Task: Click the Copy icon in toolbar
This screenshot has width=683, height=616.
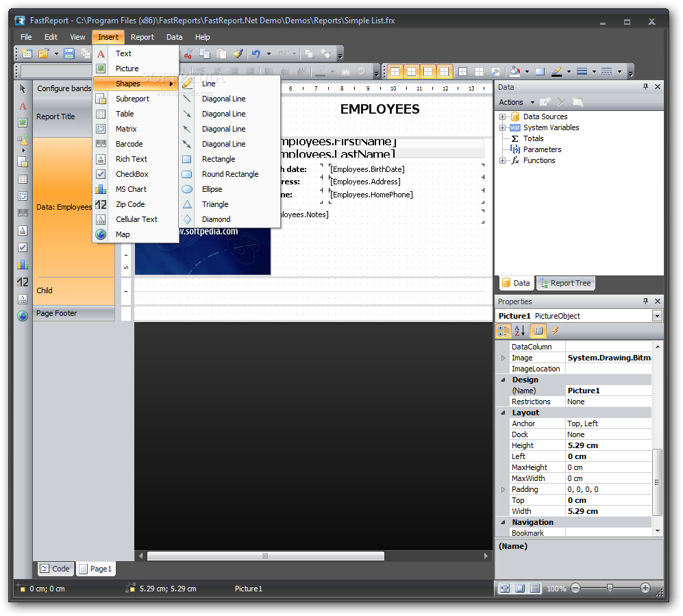Action: (205, 53)
